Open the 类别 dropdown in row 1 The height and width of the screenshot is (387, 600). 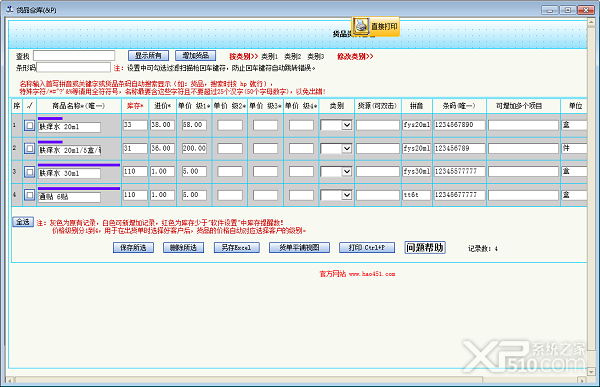point(347,125)
